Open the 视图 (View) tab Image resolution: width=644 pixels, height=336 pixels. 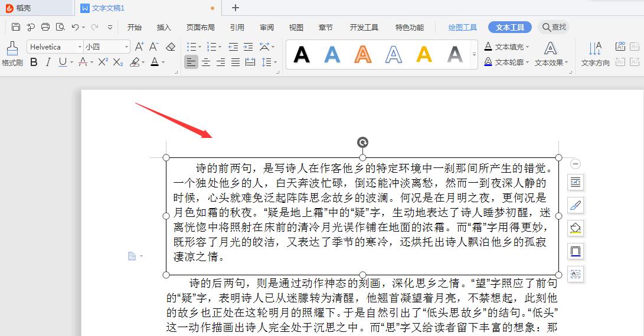(296, 27)
